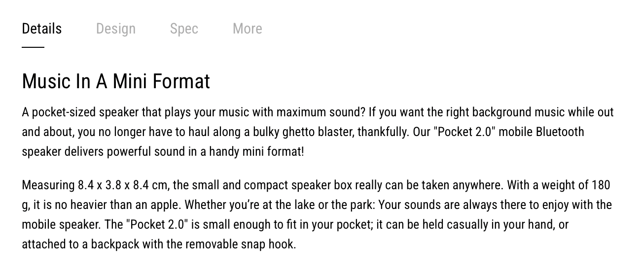
Task: Click the word "thankfully" in first paragraph
Action: (382, 132)
